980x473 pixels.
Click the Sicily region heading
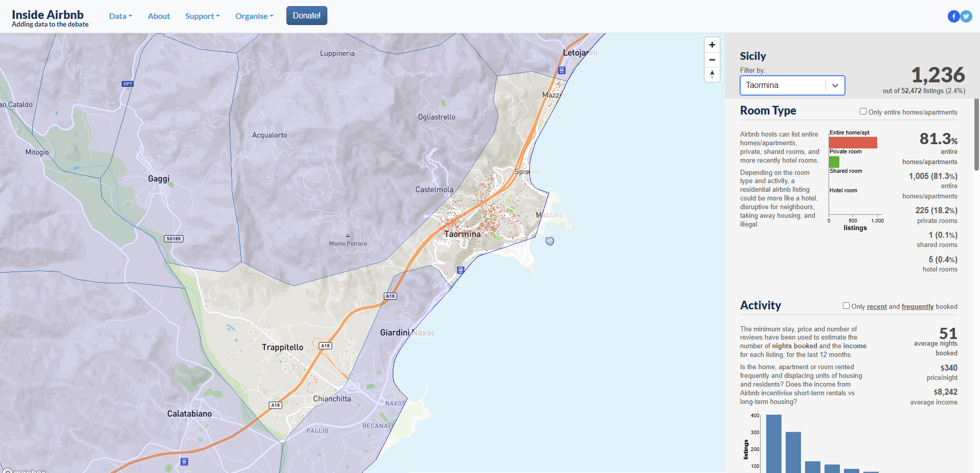(x=753, y=56)
